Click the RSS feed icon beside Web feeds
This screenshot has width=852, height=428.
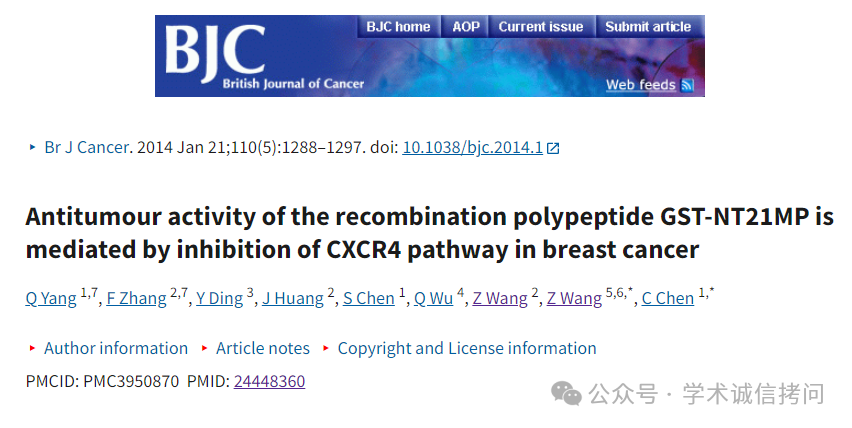coord(687,85)
